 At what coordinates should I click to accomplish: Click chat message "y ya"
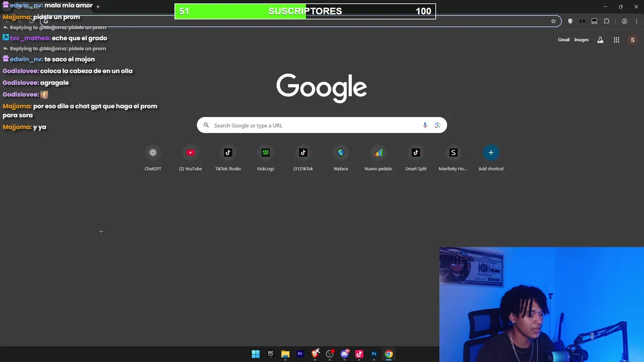pyautogui.click(x=40, y=127)
